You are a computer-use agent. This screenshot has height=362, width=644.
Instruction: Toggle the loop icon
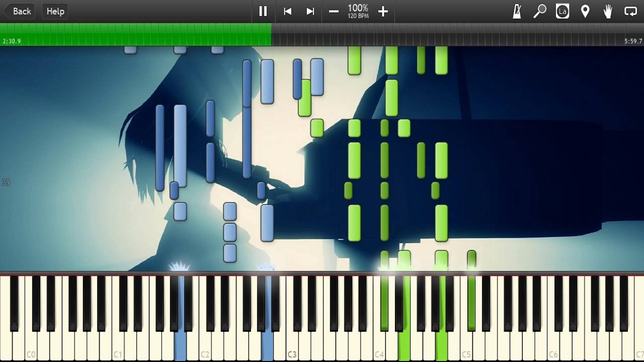pos(630,11)
